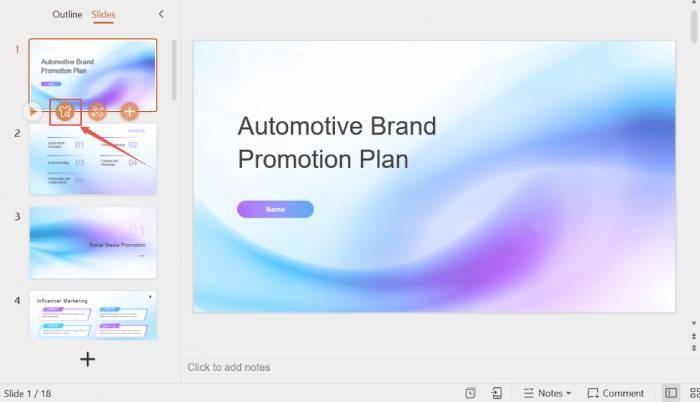
Task: Toggle Normal view in the status bar
Action: click(670, 393)
